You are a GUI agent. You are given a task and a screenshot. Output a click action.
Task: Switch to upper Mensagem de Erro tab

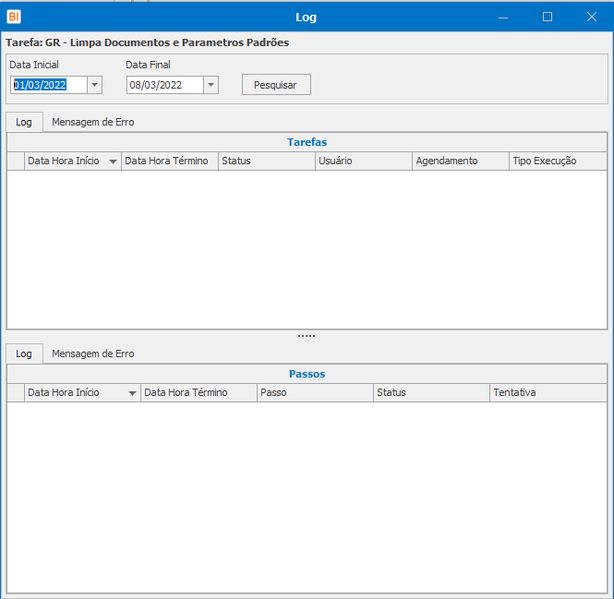point(93,122)
